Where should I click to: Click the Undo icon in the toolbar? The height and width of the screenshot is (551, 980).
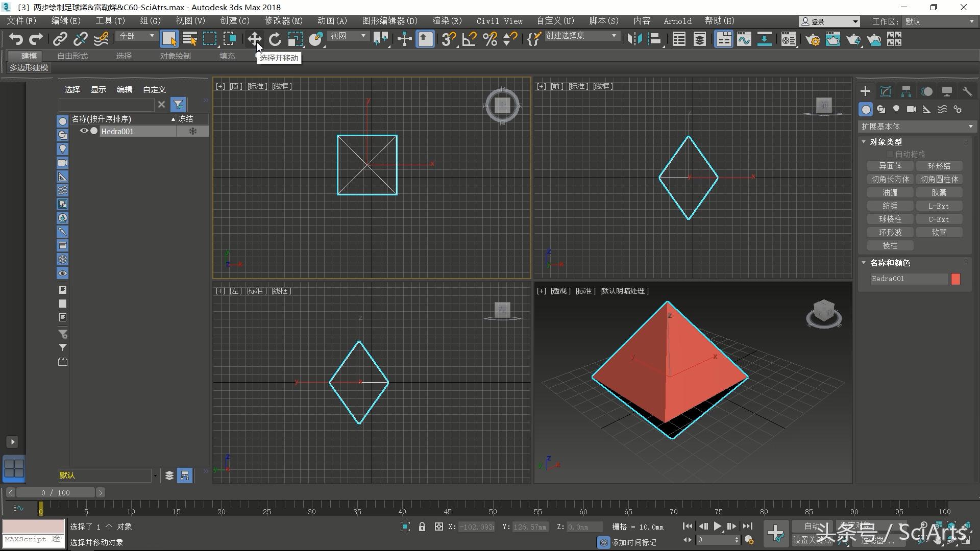click(16, 39)
